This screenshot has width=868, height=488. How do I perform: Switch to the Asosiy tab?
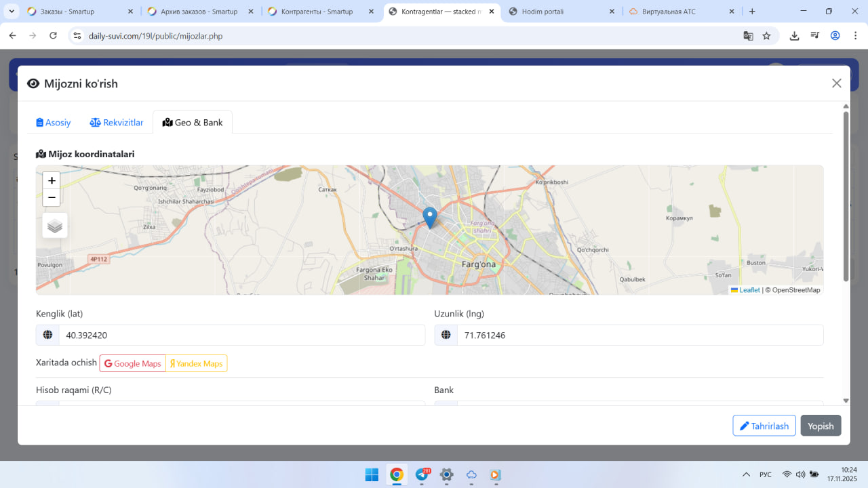coord(54,123)
